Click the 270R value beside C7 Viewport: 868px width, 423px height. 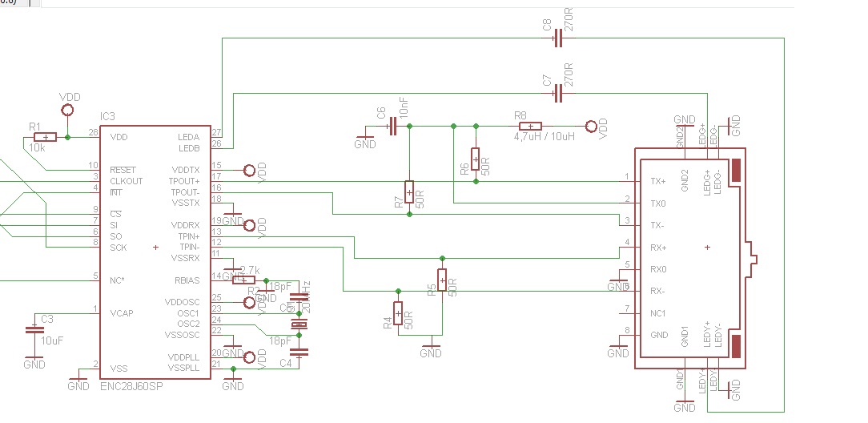pos(569,75)
